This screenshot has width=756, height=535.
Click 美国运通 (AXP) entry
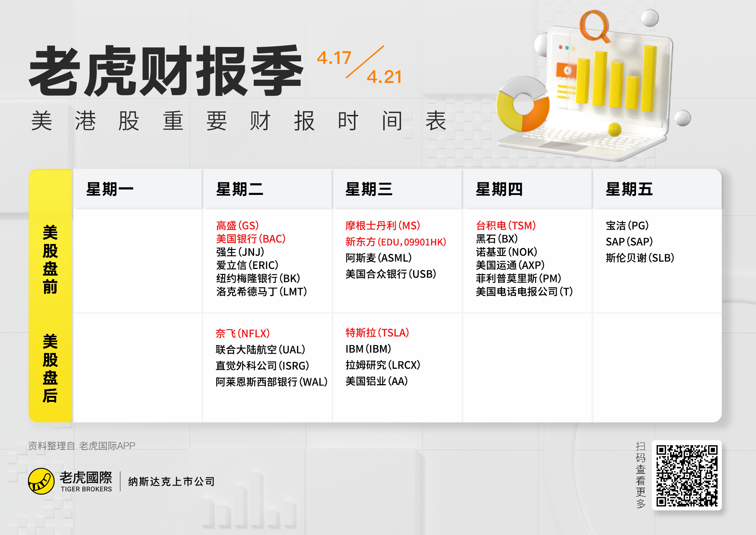pos(510,265)
